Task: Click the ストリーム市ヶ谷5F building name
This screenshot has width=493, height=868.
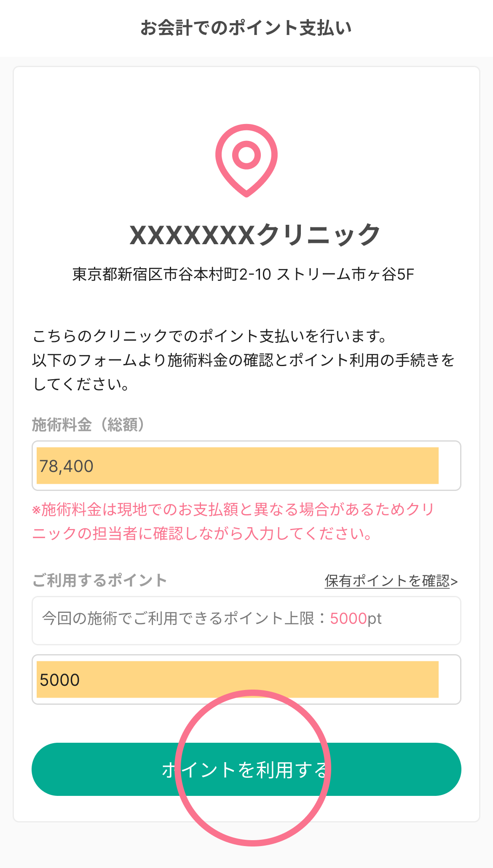Action: (346, 275)
